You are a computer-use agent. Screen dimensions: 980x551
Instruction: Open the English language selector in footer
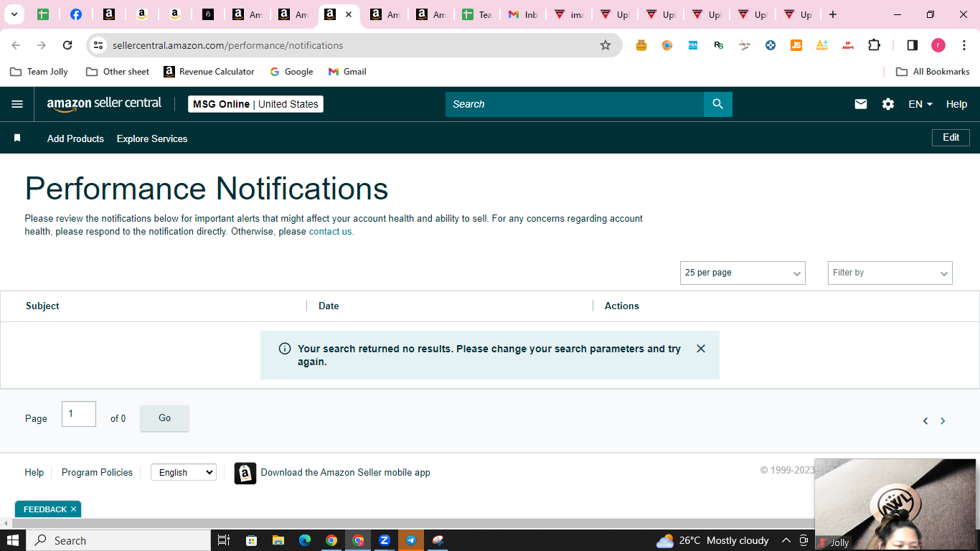click(184, 472)
